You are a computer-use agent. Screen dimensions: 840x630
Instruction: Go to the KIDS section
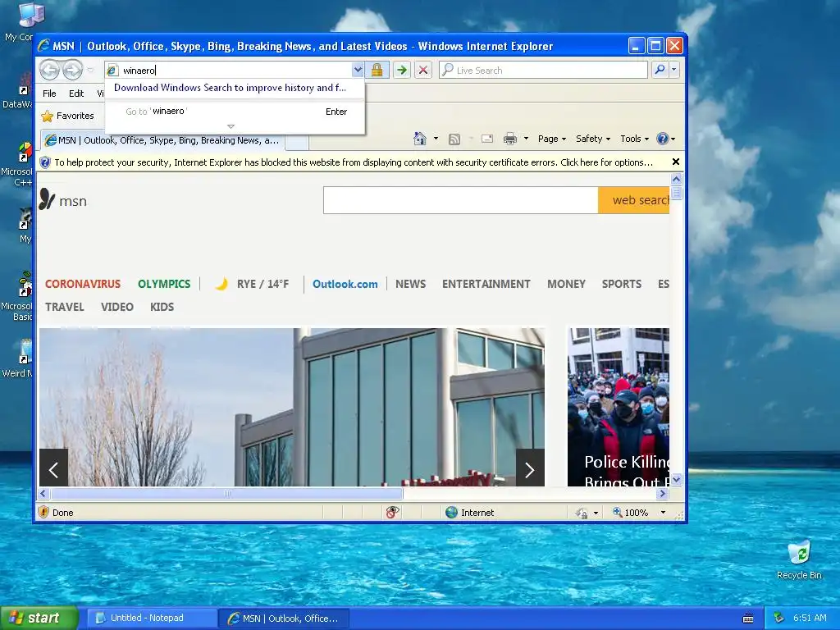[x=162, y=307]
